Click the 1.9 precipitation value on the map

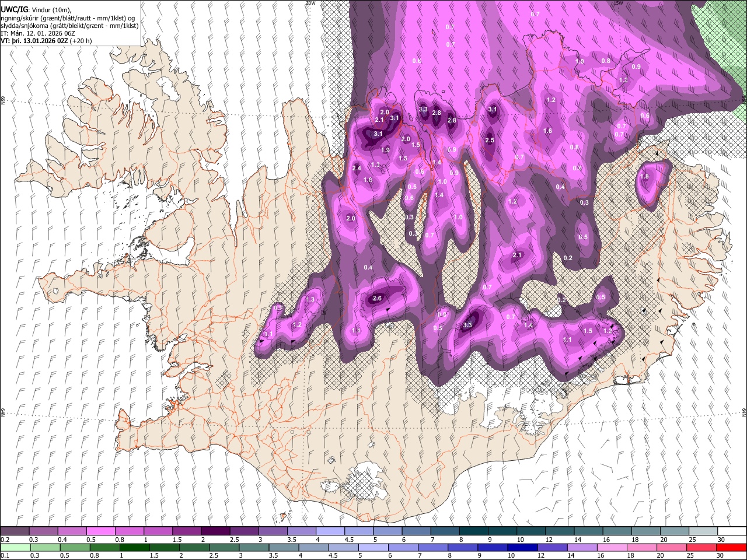pyautogui.click(x=385, y=150)
